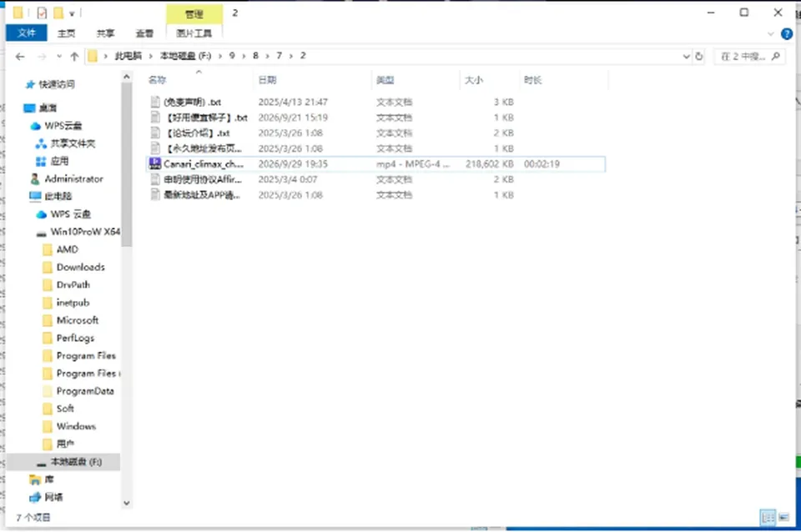Viewport: 801px width, 532px height.
Task: Click the properties checkmark icon in title bar
Action: click(x=42, y=13)
